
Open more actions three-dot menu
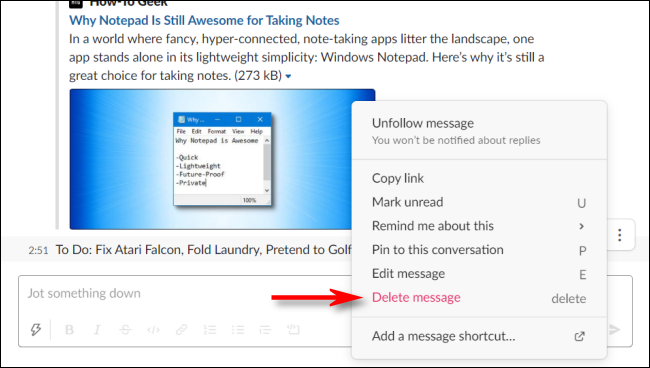point(620,235)
